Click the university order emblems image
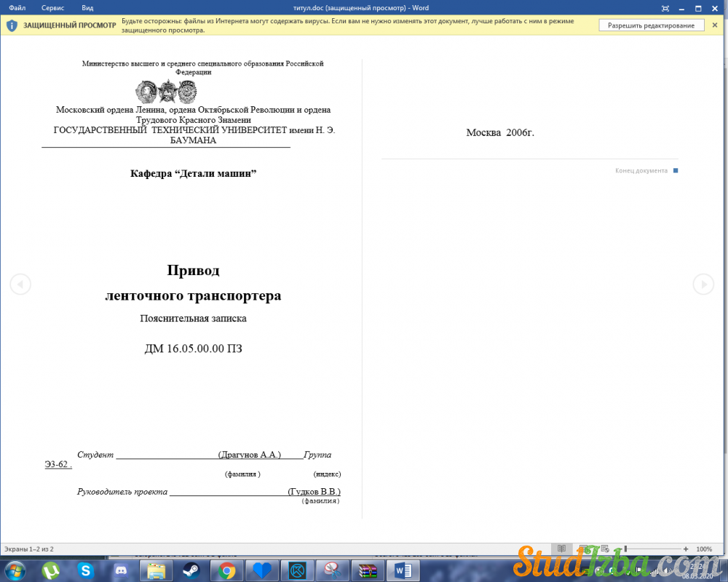 [x=166, y=92]
